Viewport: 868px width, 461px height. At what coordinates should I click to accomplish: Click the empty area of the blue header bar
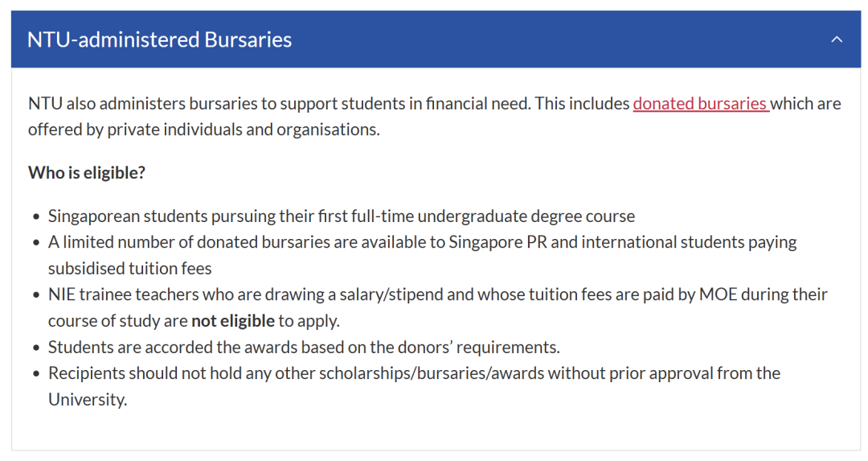(554, 39)
